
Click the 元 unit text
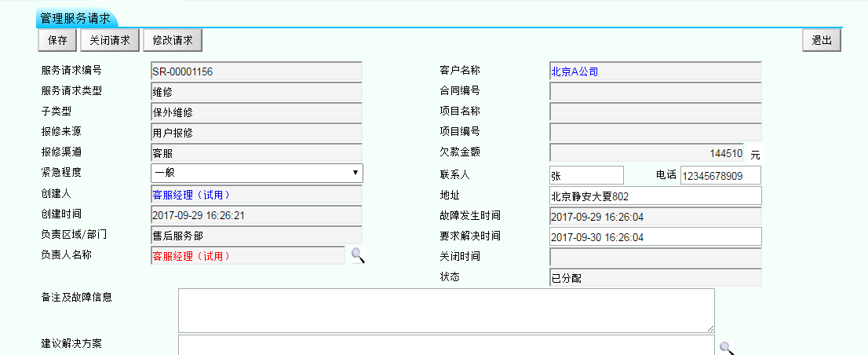(x=755, y=155)
